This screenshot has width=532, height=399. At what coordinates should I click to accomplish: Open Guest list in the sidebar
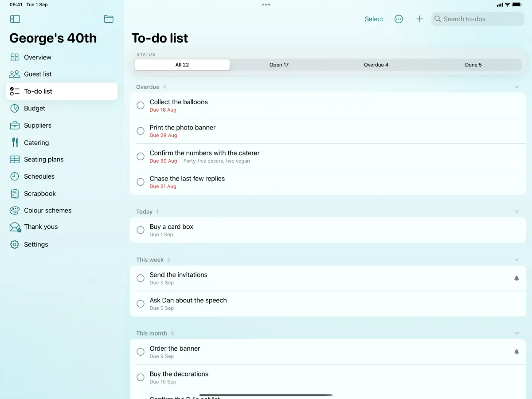click(62, 74)
